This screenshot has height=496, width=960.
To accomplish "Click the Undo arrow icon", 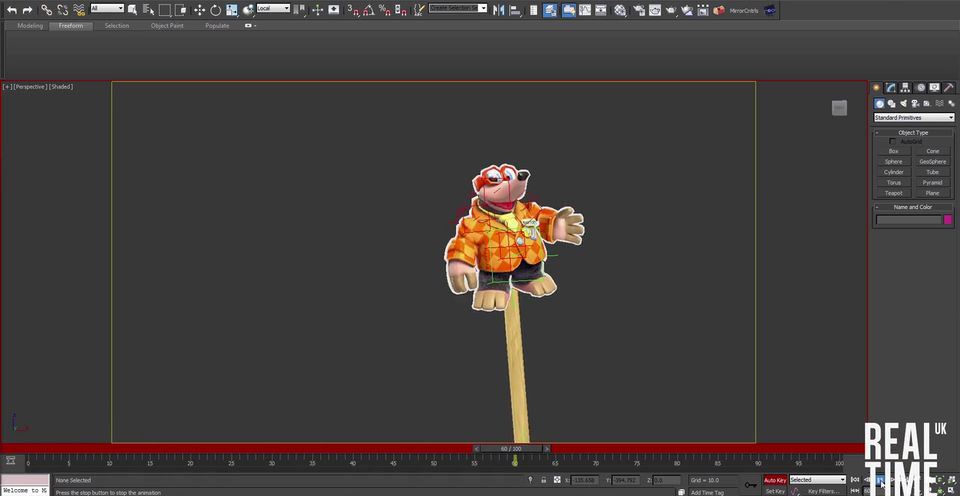I will (12, 10).
